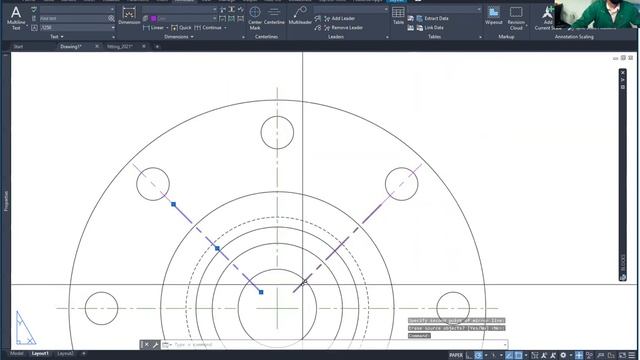Open the Layout2 tab
Image resolution: width=640 pixels, height=360 pixels.
[65, 353]
